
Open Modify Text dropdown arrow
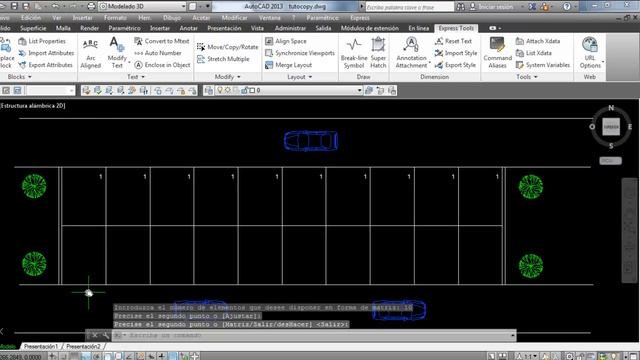[x=129, y=62]
